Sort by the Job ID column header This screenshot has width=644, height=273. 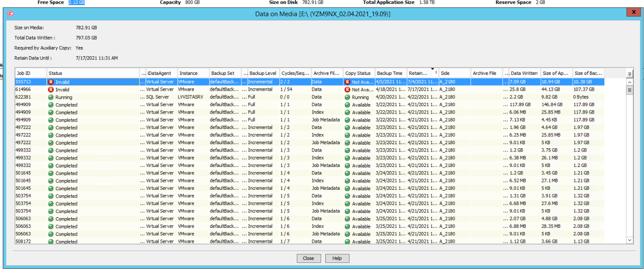click(31, 73)
